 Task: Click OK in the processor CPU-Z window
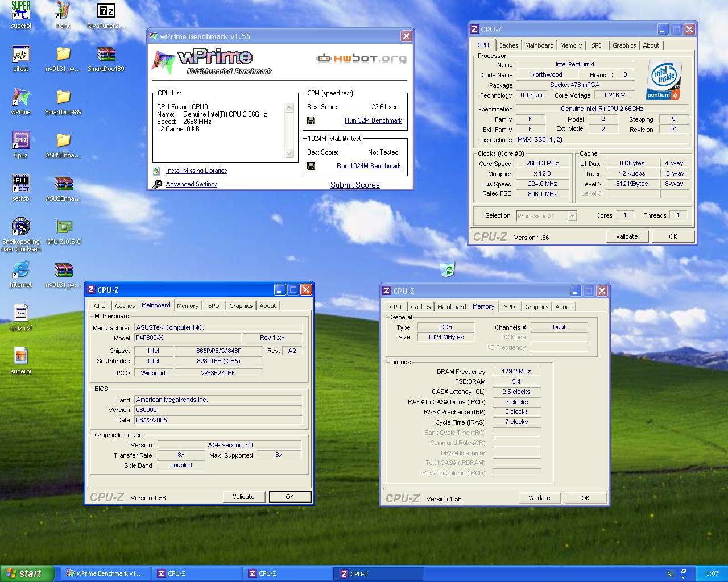(x=673, y=236)
